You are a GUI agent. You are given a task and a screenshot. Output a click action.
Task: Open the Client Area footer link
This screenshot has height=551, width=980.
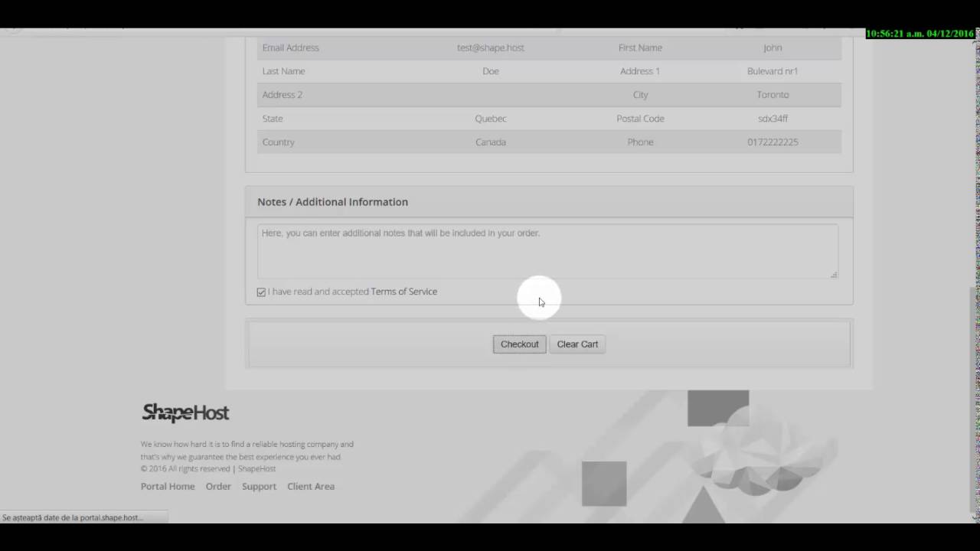tap(311, 487)
